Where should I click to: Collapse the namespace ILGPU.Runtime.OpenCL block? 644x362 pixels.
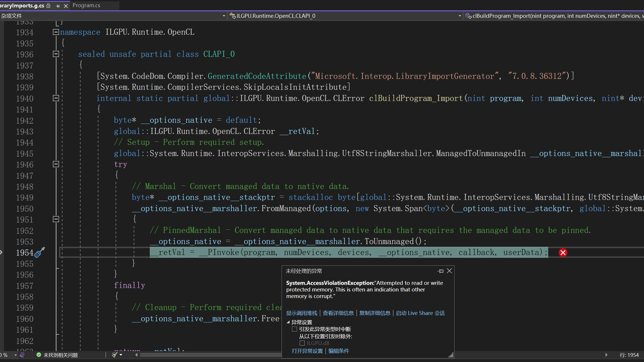[56, 32]
